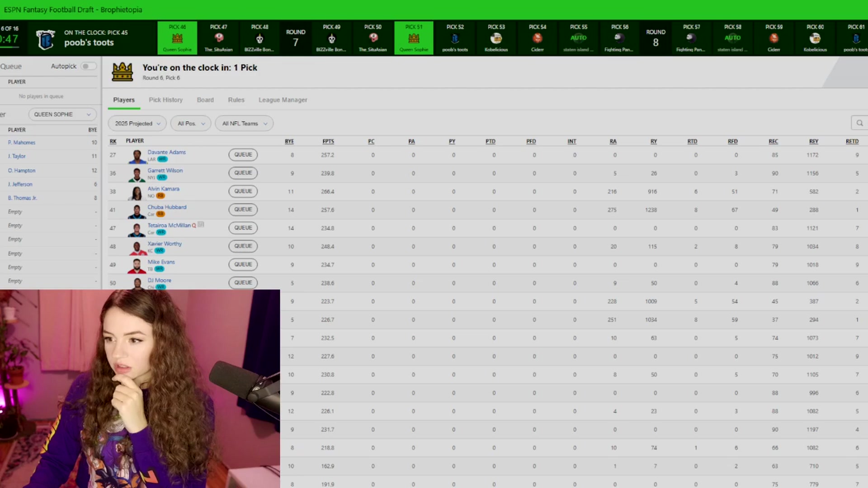The height and width of the screenshot is (488, 868).
Task: Open Alvin Kamara player link
Action: coord(163,189)
